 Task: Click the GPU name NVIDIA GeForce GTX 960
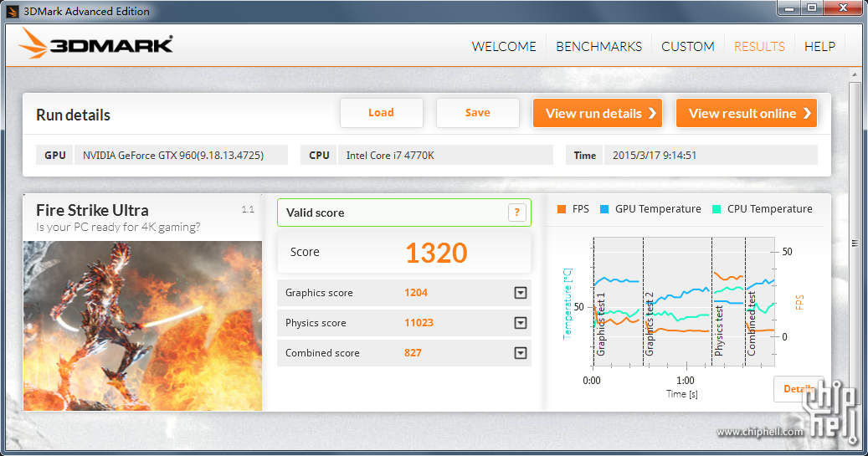click(173, 156)
